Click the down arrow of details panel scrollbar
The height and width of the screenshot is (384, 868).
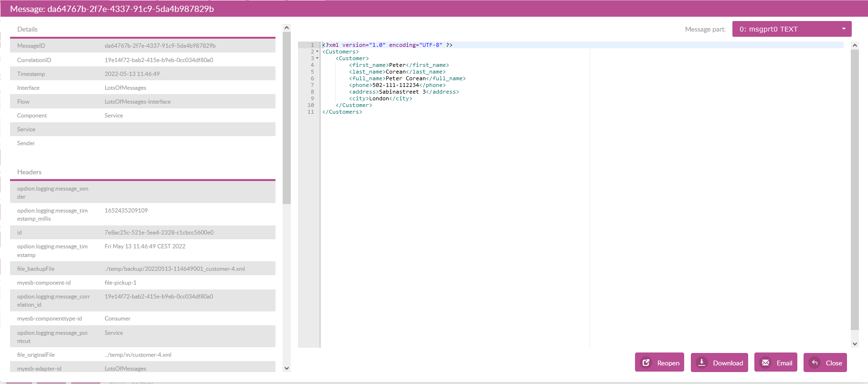coord(286,368)
